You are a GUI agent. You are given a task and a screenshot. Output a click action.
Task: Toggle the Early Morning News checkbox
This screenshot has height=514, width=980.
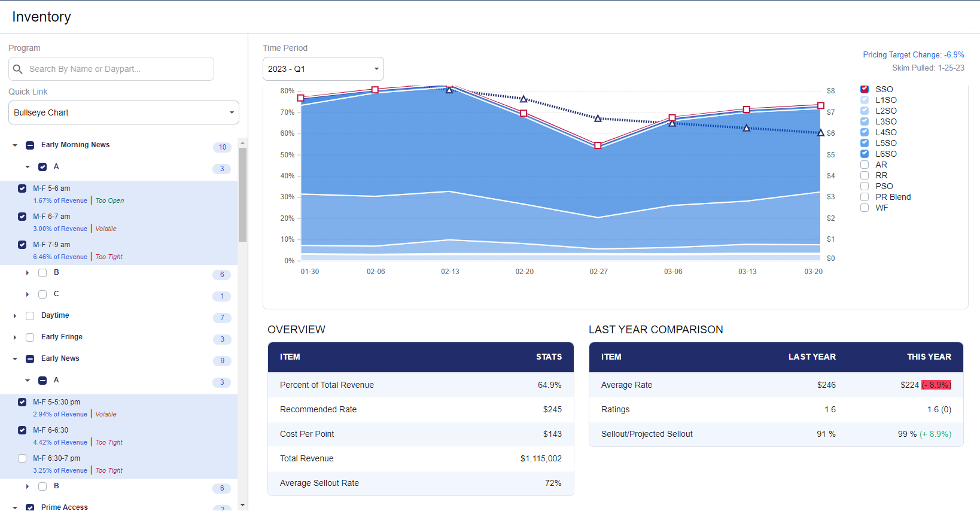(x=30, y=145)
